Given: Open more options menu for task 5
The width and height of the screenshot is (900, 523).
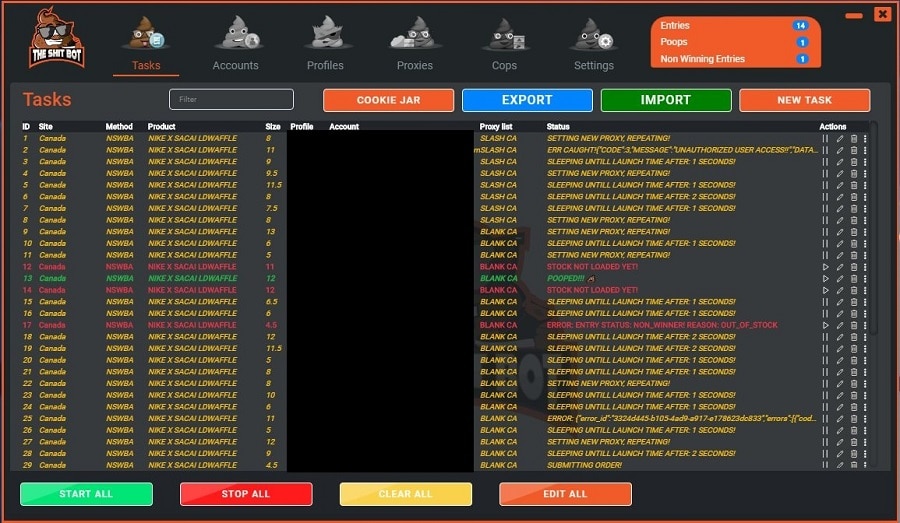Looking at the screenshot, I should (x=865, y=185).
